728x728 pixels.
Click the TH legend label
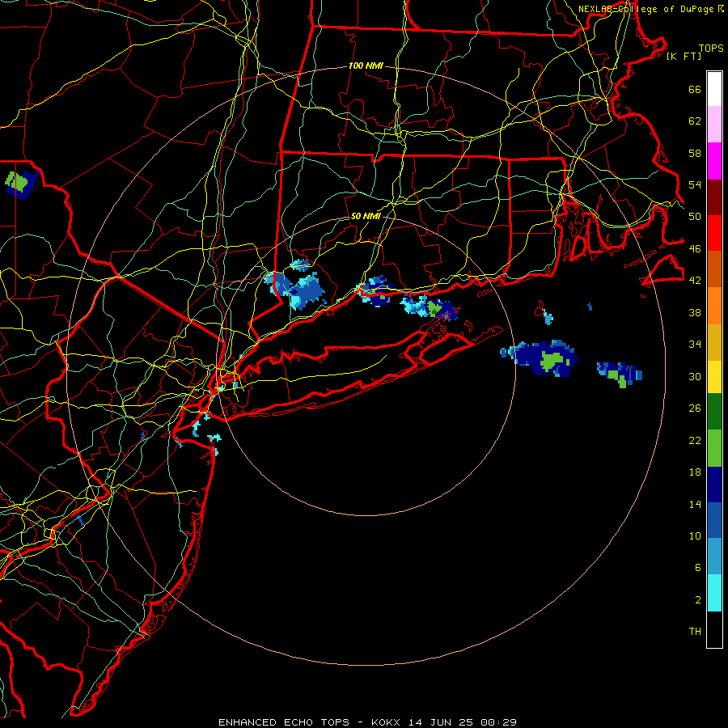coord(695,632)
